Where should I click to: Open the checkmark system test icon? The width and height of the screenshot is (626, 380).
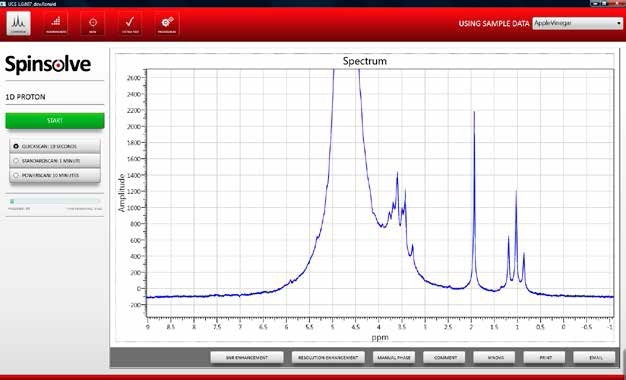point(130,24)
